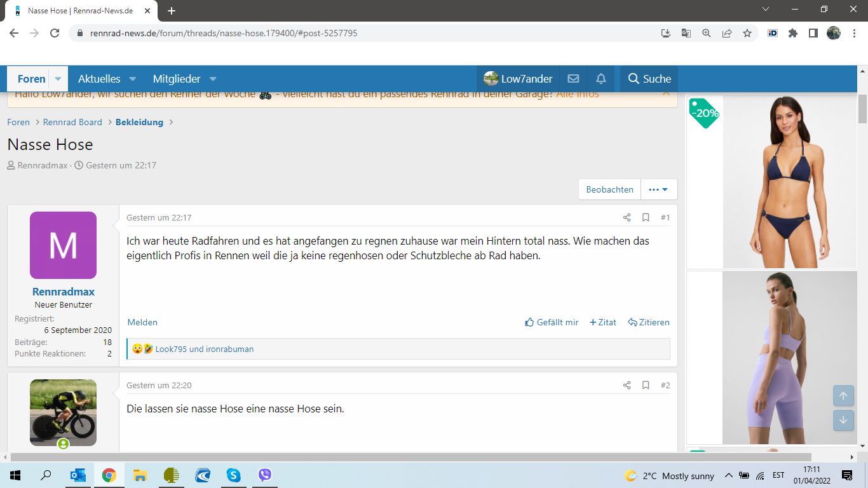Open the inbox envelope icon
The image size is (868, 488).
(x=573, y=79)
